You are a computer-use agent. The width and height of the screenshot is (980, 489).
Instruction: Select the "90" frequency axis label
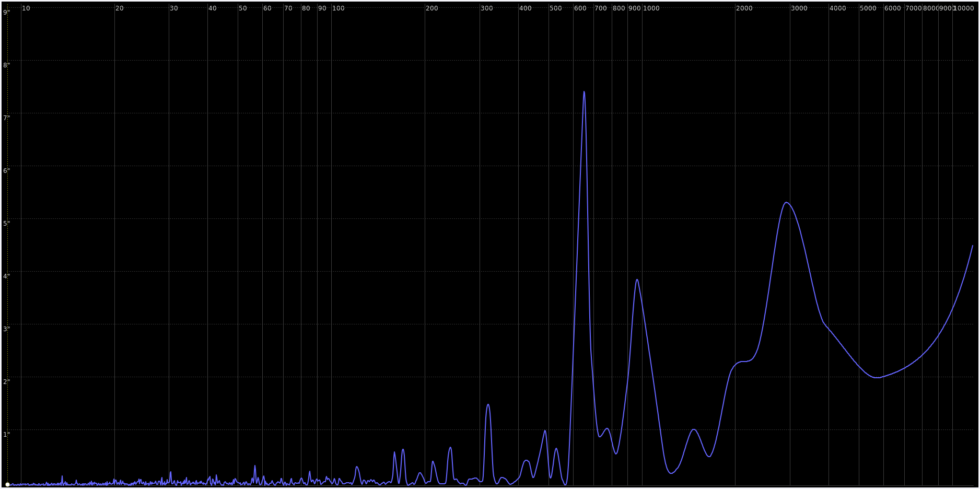(322, 8)
